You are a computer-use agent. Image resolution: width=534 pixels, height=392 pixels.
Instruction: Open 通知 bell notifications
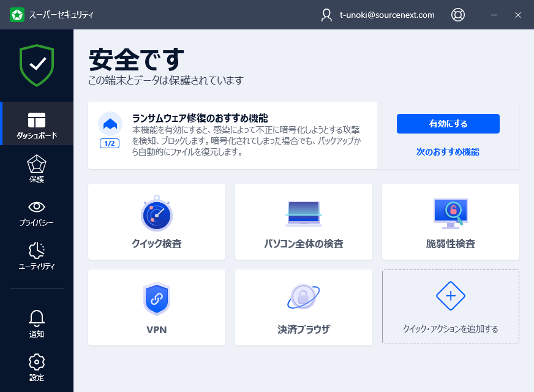[x=37, y=324]
